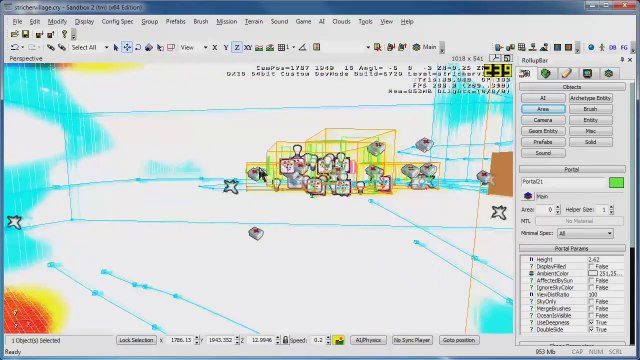
Task: Enable follow terrain icon
Action: pos(259,48)
